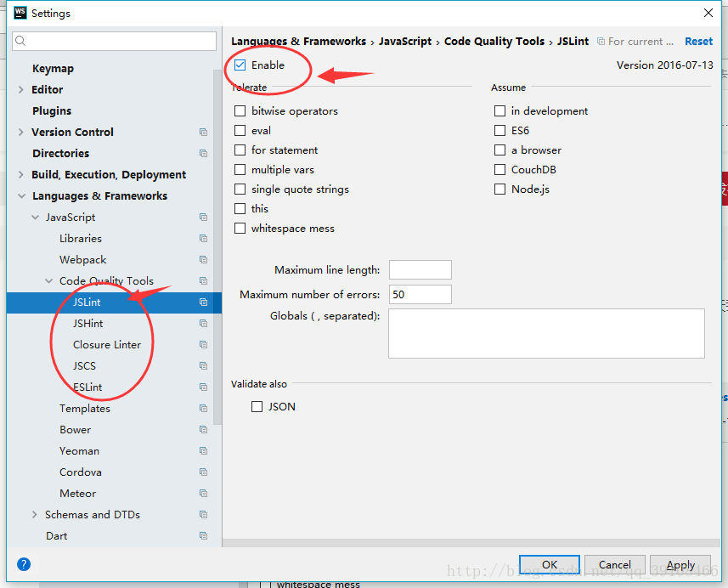Screen dimensions: 728x588
Task: Click the project-level icon beside Schemas and DTDs
Action: (203, 515)
